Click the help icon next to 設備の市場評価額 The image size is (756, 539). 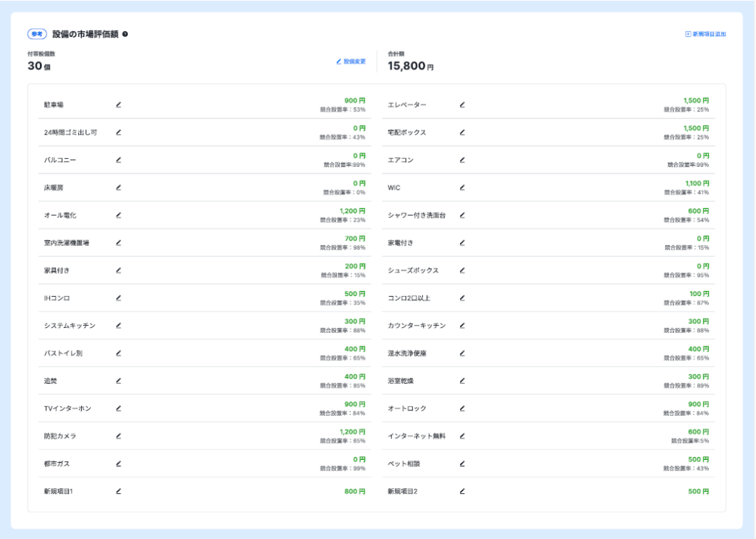125,34
